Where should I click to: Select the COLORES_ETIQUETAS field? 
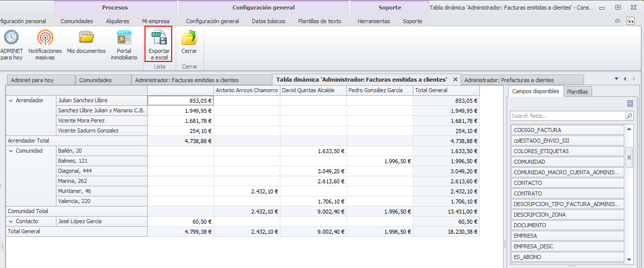[567, 151]
